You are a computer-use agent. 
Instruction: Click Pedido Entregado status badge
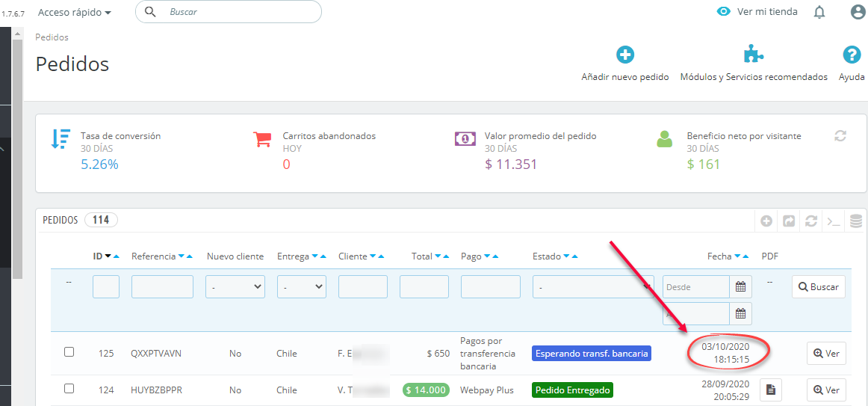[x=572, y=390]
